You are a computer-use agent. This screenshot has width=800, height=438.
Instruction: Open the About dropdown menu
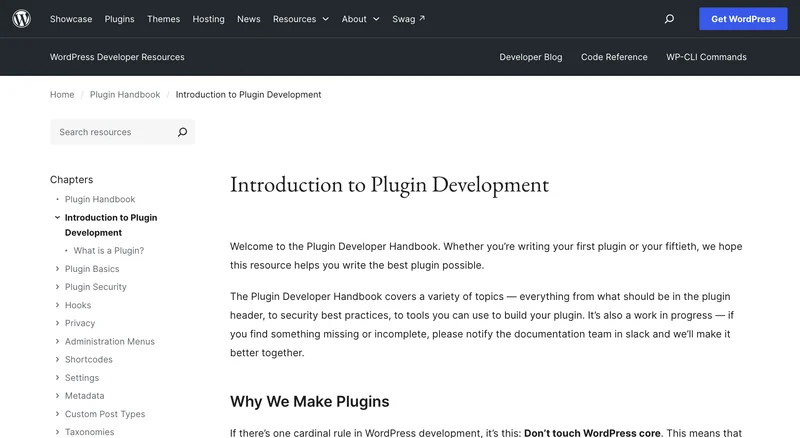tap(360, 19)
